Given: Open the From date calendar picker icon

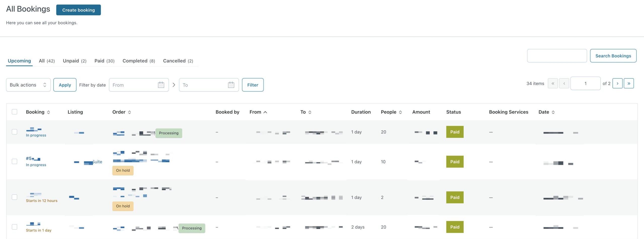Looking at the screenshot, I should 160,85.
